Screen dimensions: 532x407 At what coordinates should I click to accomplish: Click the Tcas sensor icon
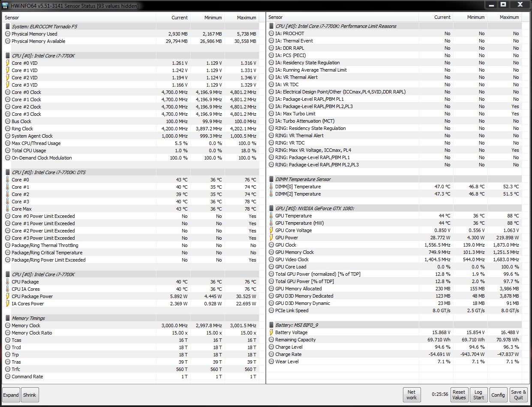[8, 340]
